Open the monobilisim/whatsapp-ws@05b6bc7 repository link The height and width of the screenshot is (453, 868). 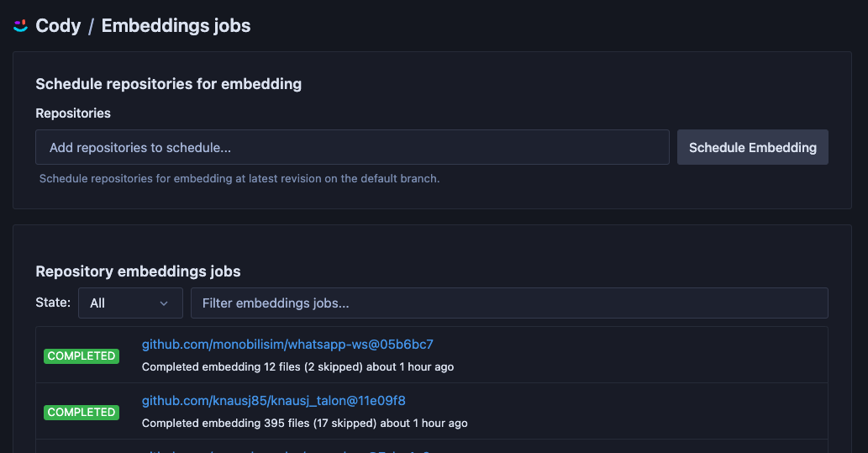coord(287,345)
